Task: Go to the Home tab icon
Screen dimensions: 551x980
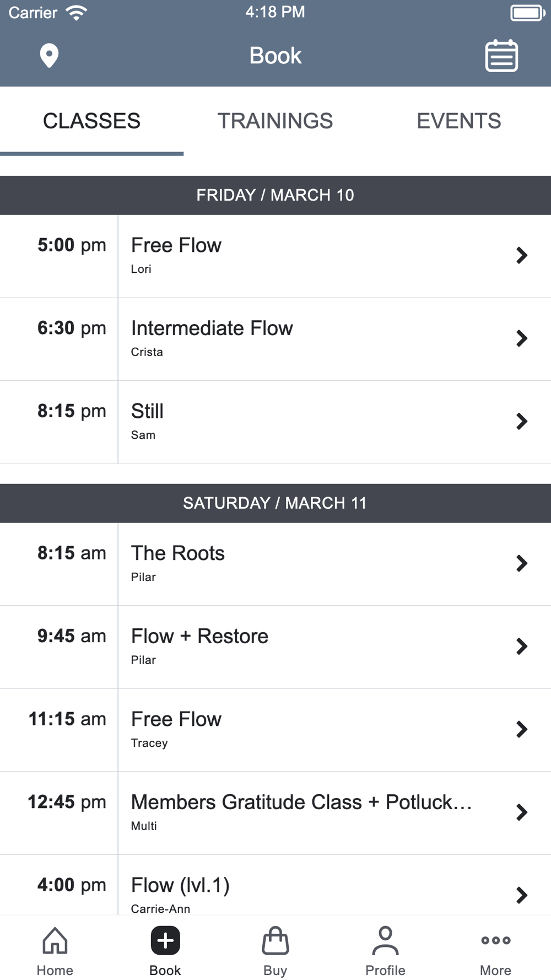Action: 55,941
